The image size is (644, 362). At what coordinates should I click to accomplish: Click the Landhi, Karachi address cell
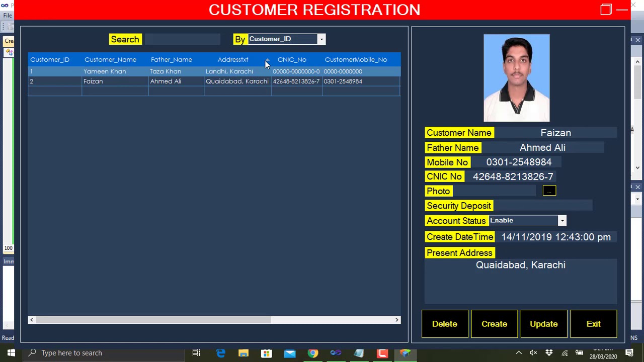(x=237, y=71)
